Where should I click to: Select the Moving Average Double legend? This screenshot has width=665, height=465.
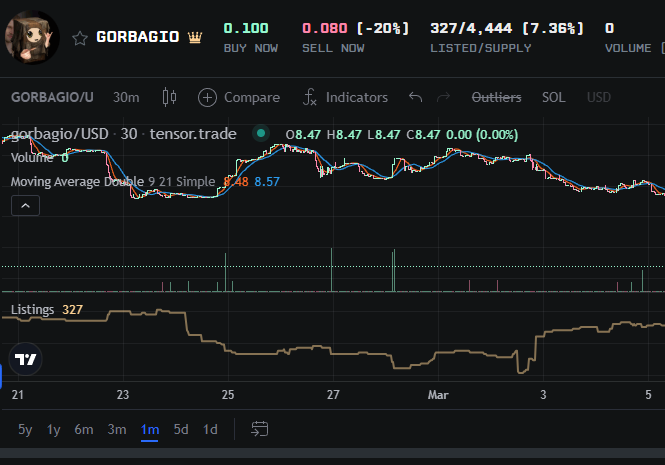point(77,182)
